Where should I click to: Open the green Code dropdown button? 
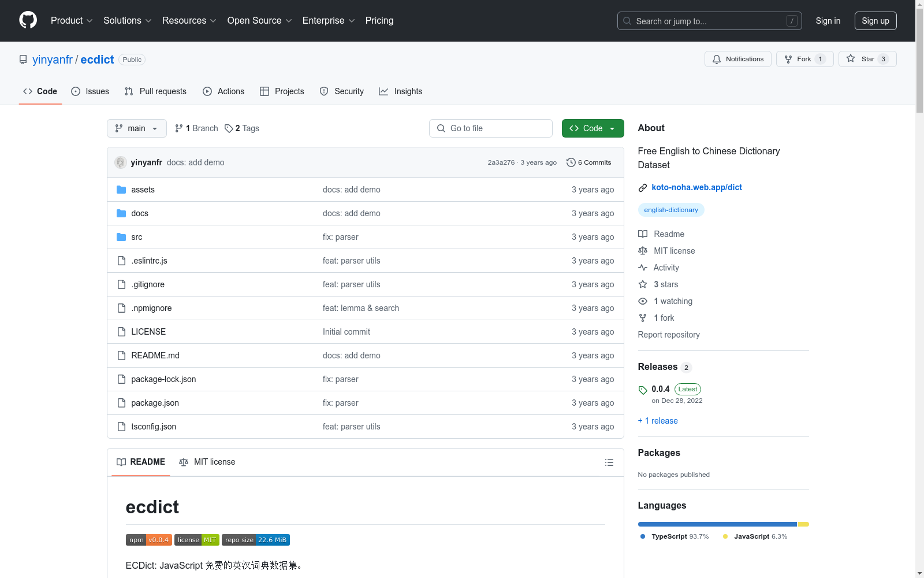593,128
